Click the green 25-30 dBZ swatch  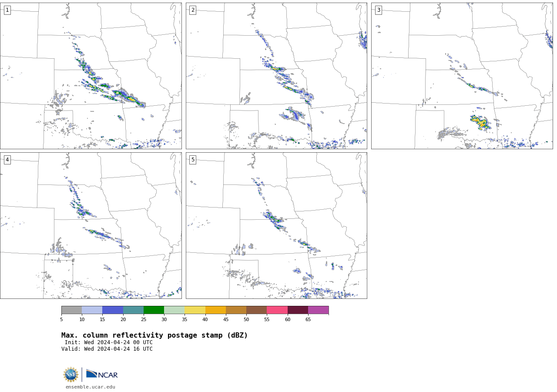click(154, 310)
